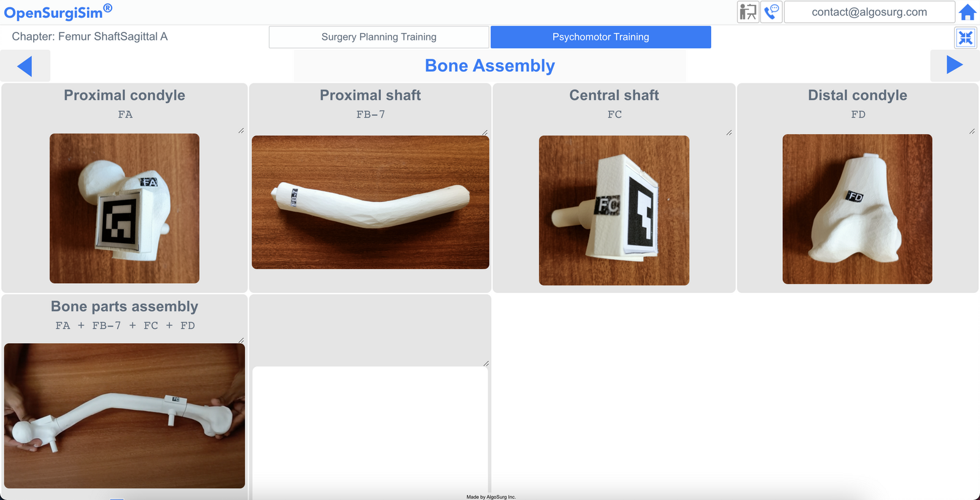Switch to Surgery Planning Training tab
Image resolution: width=980 pixels, height=500 pixels.
(x=379, y=37)
